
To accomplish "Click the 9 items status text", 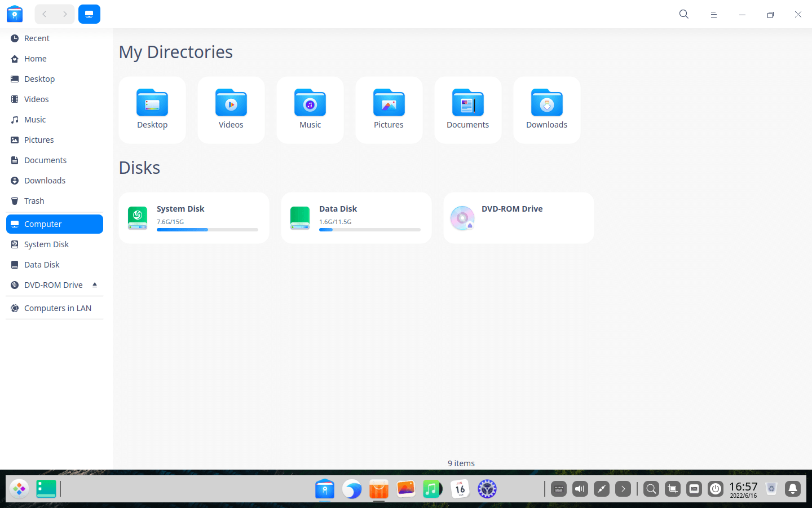I will coord(461,463).
